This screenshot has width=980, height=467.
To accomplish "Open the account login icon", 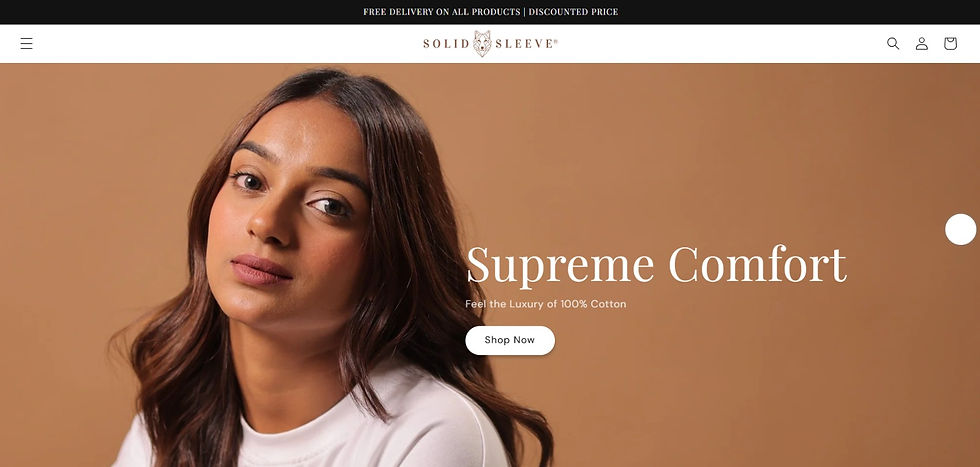I will click(922, 43).
